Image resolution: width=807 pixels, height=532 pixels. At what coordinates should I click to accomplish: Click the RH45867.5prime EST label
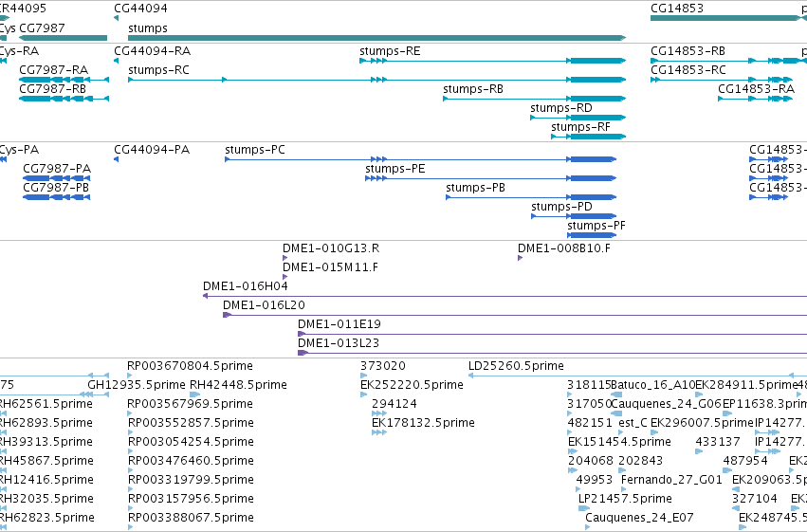pyautogui.click(x=46, y=462)
